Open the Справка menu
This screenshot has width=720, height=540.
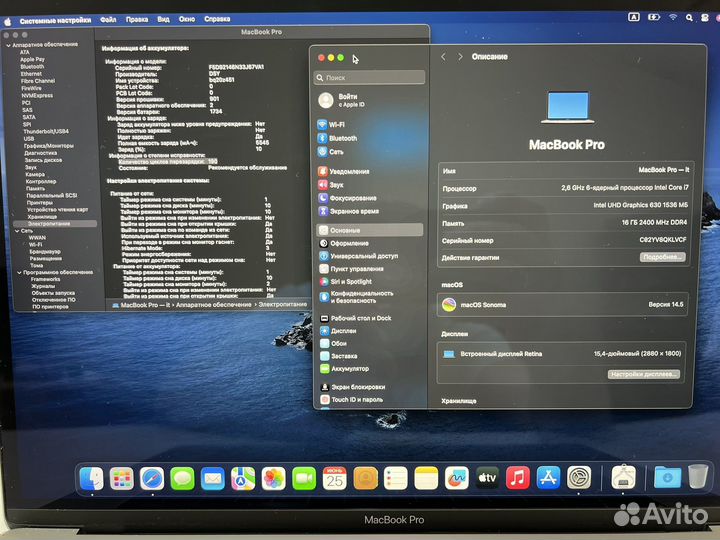[217, 19]
